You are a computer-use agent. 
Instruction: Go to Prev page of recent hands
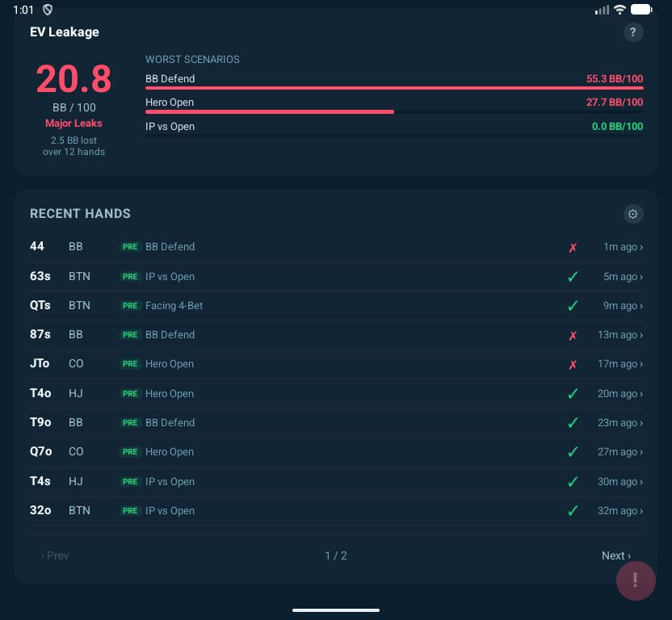pyautogui.click(x=55, y=555)
